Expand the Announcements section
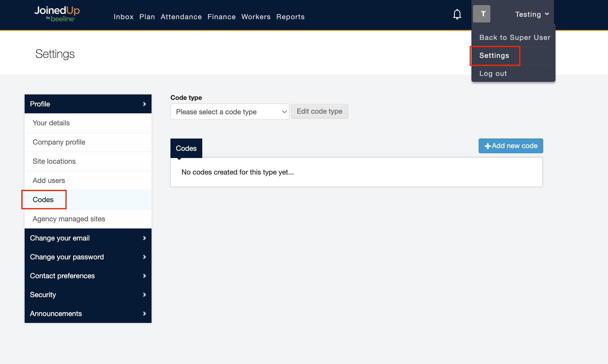 tap(88, 314)
